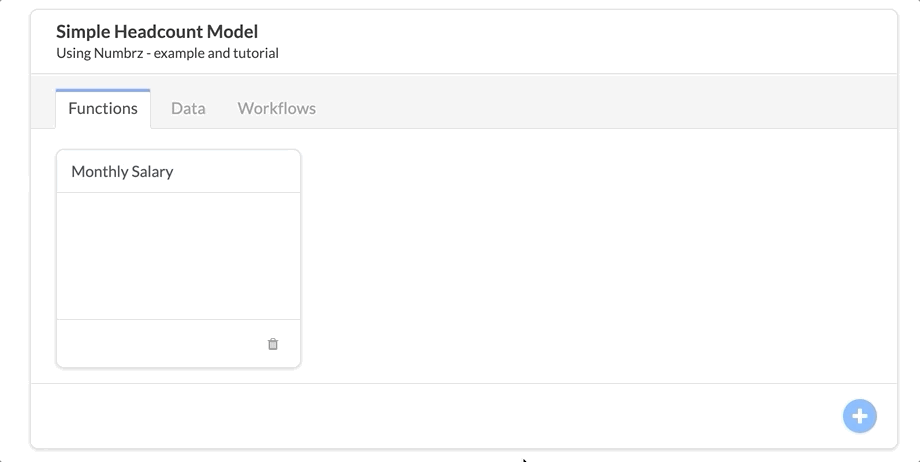Click the Simple Headcount Model title
Image resolution: width=920 pixels, height=462 pixels.
(x=157, y=31)
